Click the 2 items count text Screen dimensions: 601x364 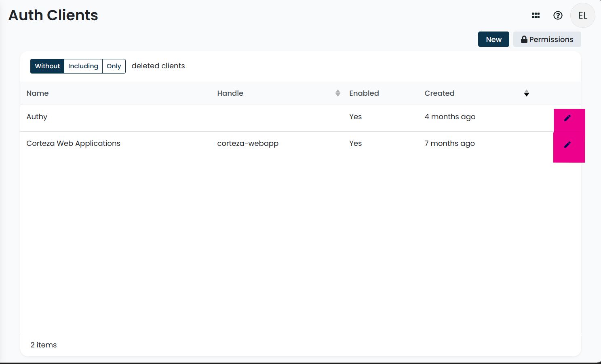pyautogui.click(x=44, y=345)
